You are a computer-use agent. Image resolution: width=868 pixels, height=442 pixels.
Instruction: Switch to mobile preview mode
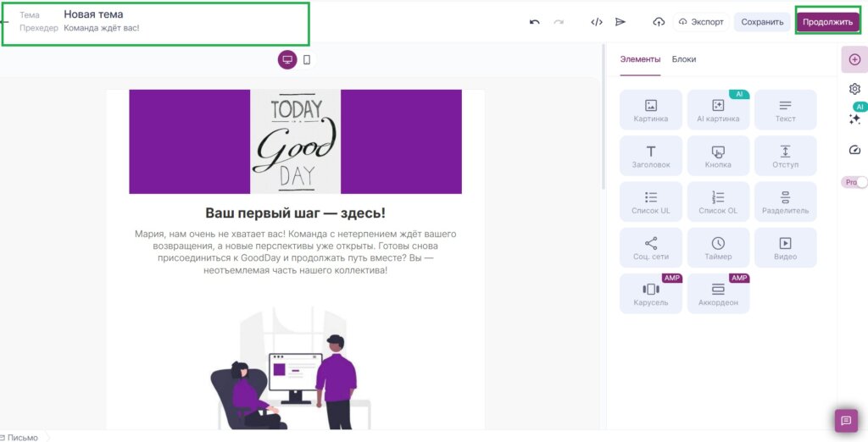[307, 59]
